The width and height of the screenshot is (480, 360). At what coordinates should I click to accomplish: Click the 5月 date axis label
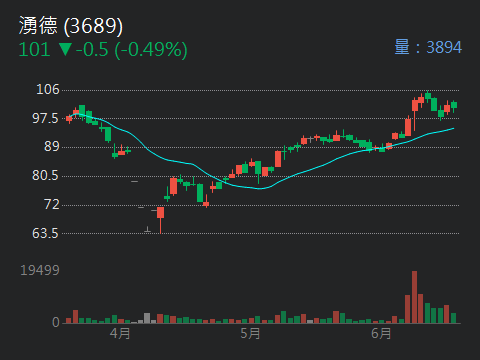point(250,333)
